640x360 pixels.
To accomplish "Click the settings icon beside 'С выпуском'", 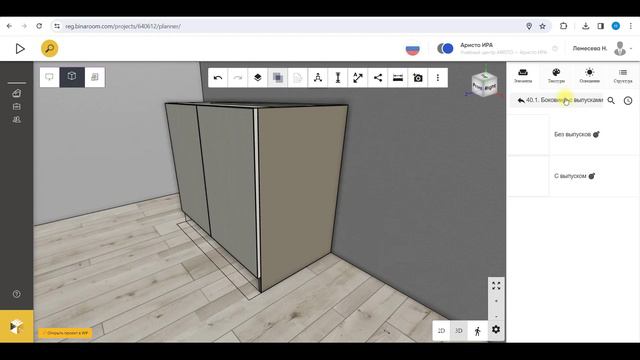I will pos(592,176).
